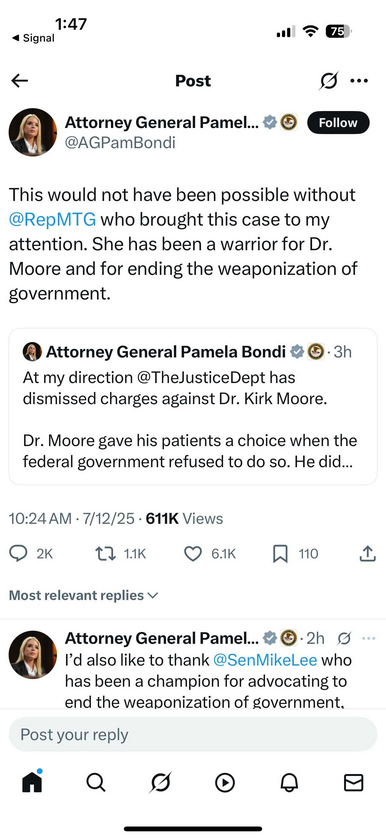Expand Most relevant replies sort dropdown
This screenshot has height=839, width=386.
pos(84,595)
